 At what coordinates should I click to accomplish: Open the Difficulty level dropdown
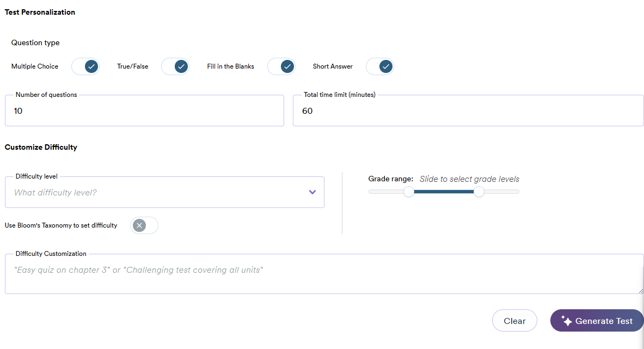point(163,192)
